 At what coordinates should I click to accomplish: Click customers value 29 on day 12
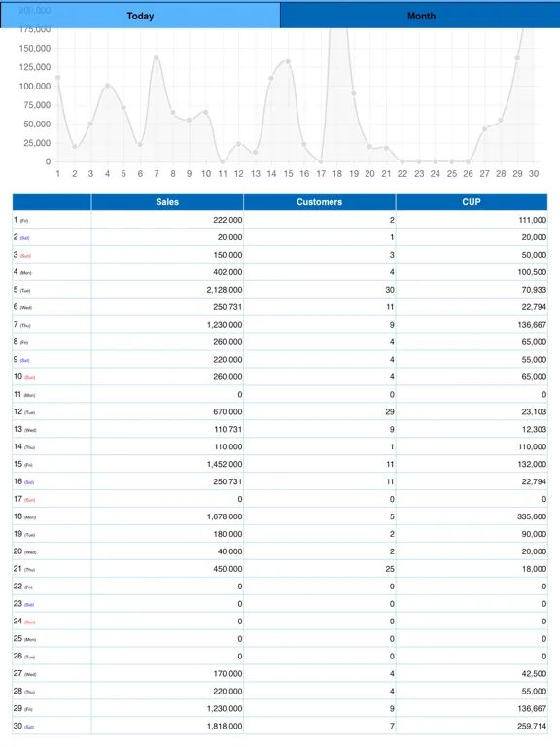[x=390, y=411]
